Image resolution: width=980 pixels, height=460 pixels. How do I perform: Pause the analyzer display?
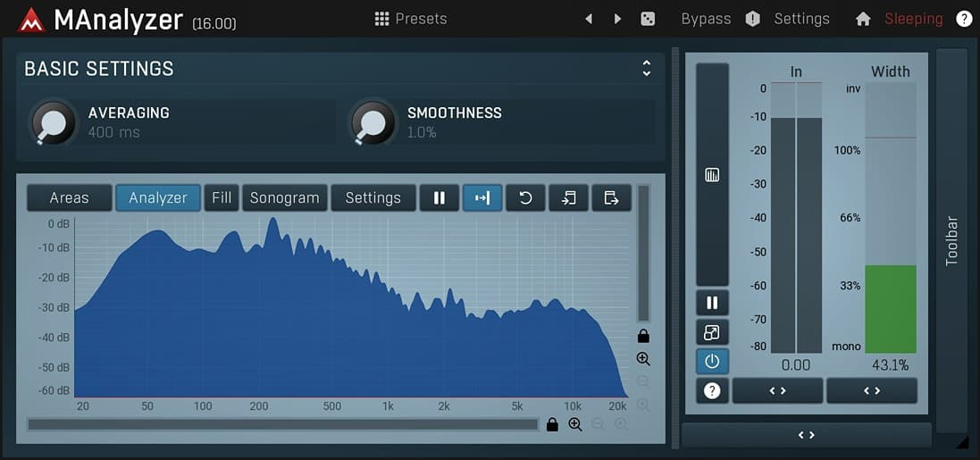tap(440, 198)
